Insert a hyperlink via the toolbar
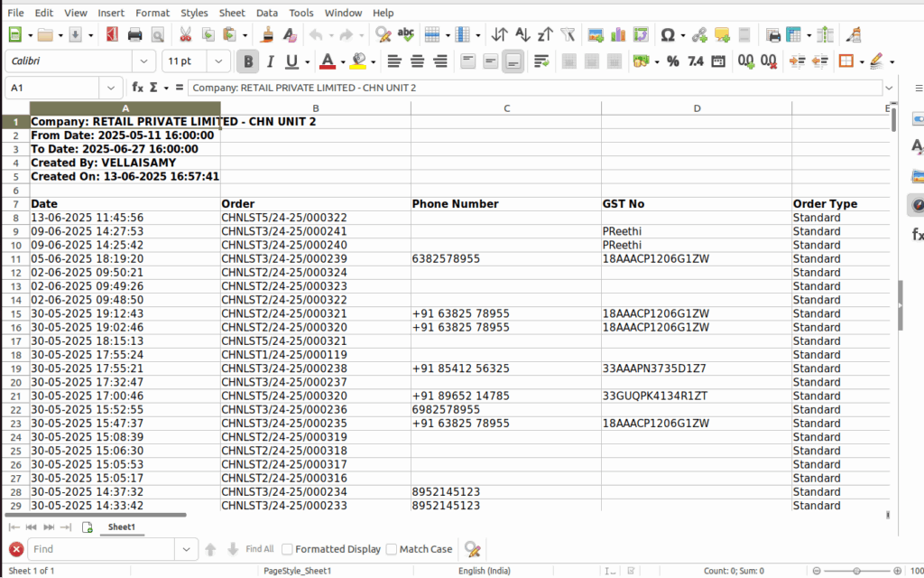Screen dimensions: 924x578 click(699, 36)
